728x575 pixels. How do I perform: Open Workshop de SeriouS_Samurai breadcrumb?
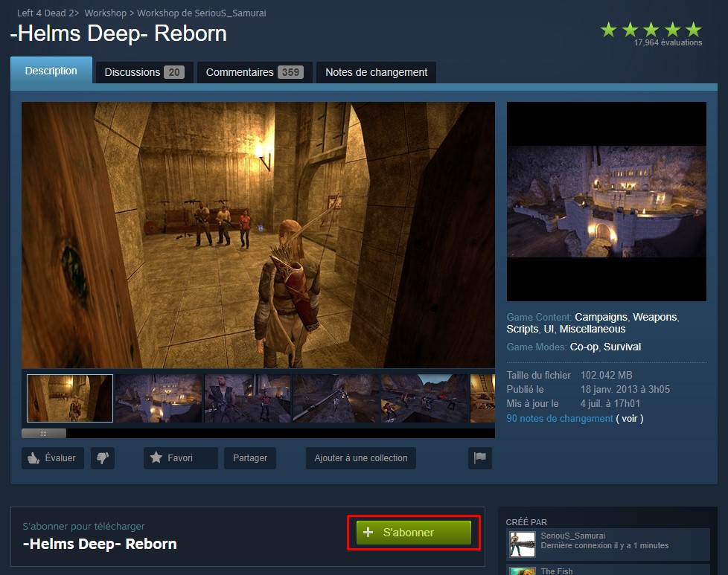coord(202,13)
